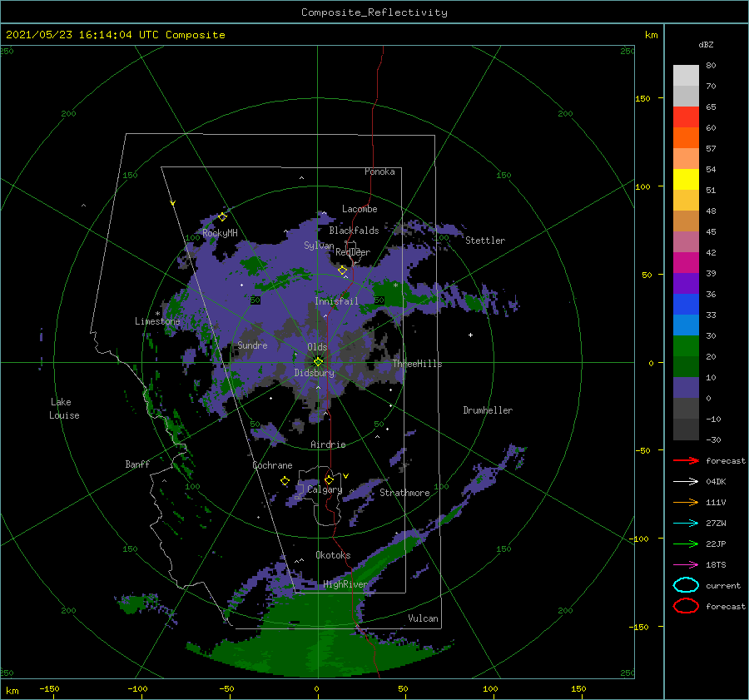Click the Calgary city label
The image size is (749, 700).
coord(325,489)
